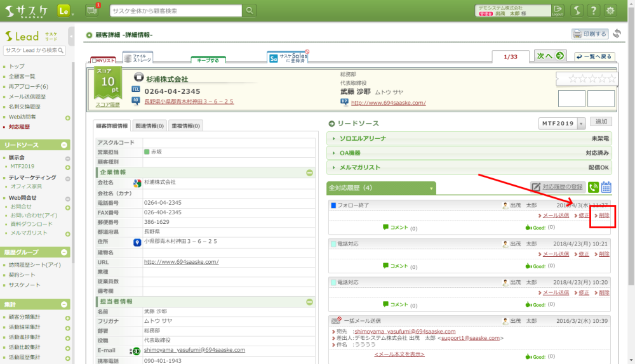Viewport: 635px width, 364px height.
Task: Switch to the 関連情報(0) tab
Action: (x=150, y=126)
